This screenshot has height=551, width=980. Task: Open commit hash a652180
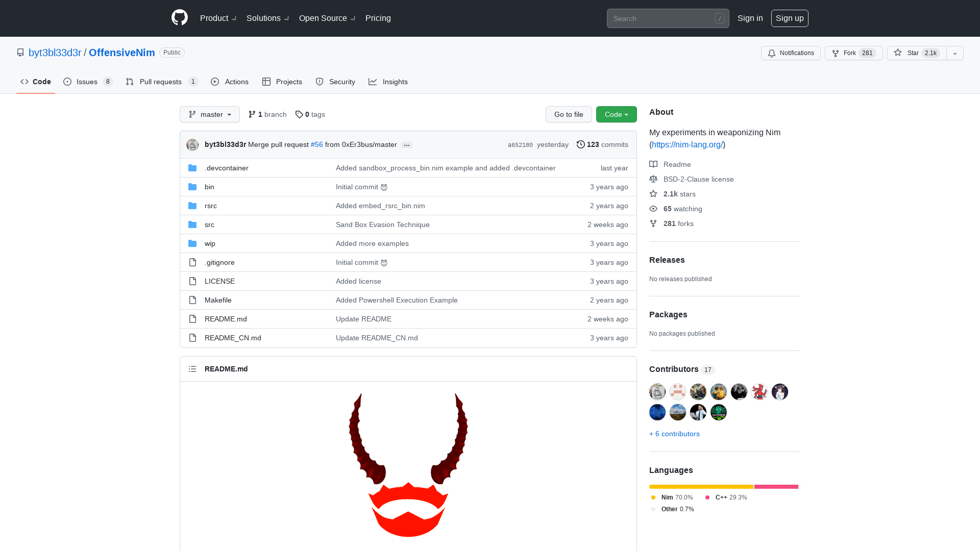(x=520, y=145)
